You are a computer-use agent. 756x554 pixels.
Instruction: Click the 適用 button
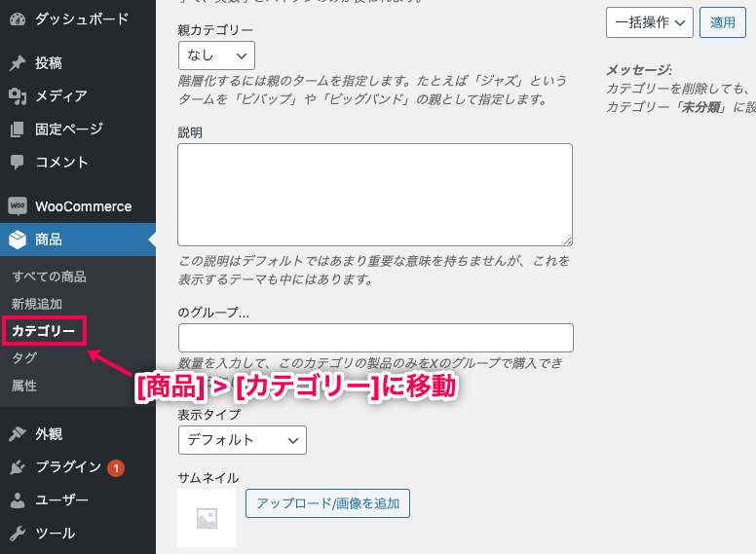point(722,22)
